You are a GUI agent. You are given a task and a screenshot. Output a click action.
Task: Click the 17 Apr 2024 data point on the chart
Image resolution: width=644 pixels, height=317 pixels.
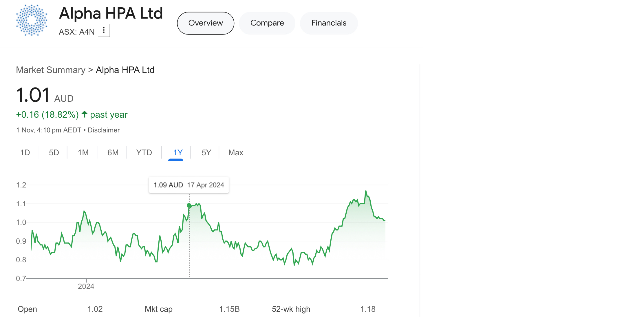click(x=189, y=205)
